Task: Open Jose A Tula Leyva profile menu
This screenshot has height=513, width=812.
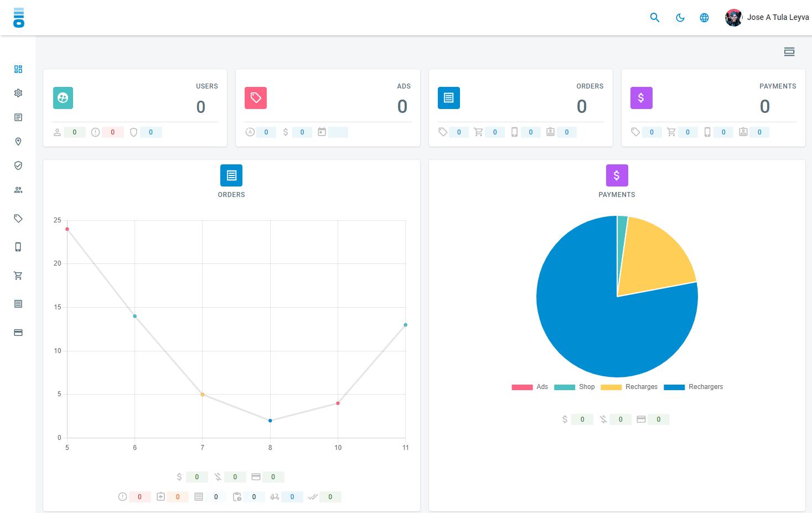Action: point(767,18)
